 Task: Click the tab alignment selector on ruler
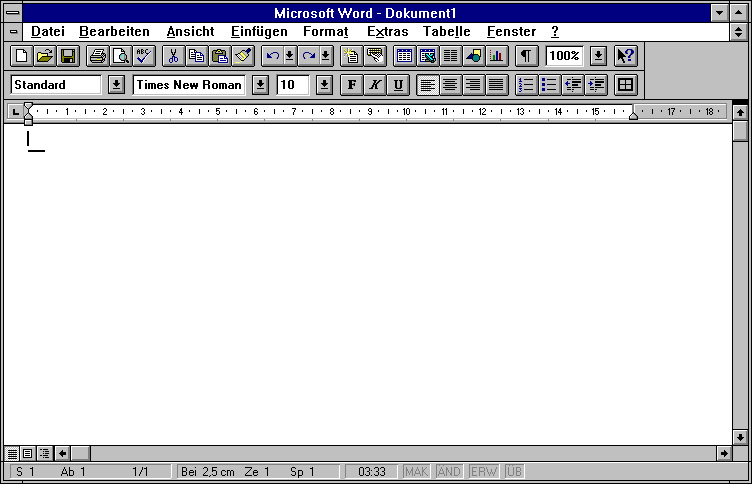(15, 112)
